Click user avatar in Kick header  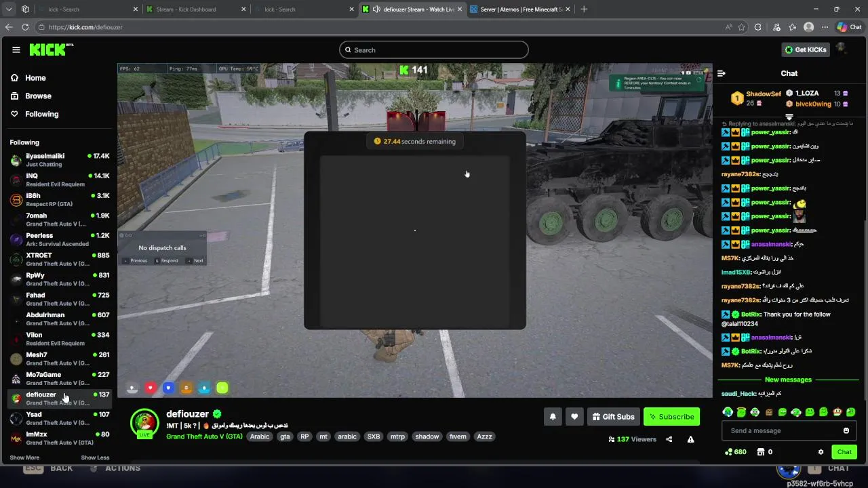coord(842,49)
